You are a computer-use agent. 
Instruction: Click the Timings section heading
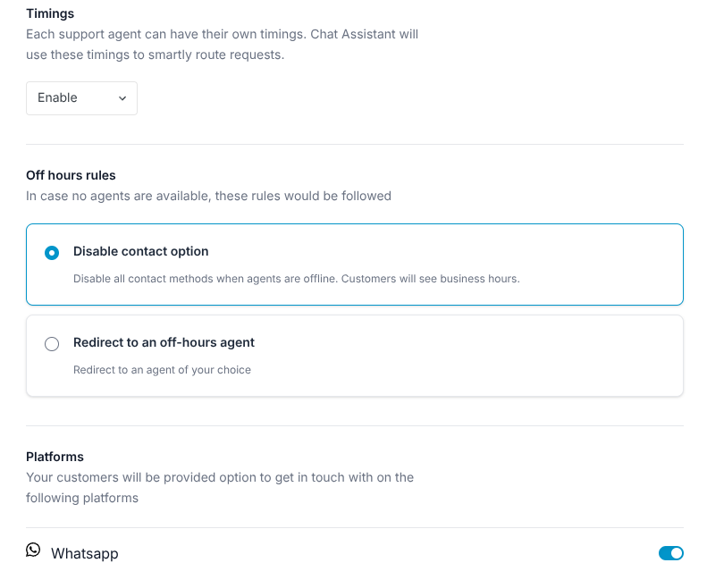[50, 13]
